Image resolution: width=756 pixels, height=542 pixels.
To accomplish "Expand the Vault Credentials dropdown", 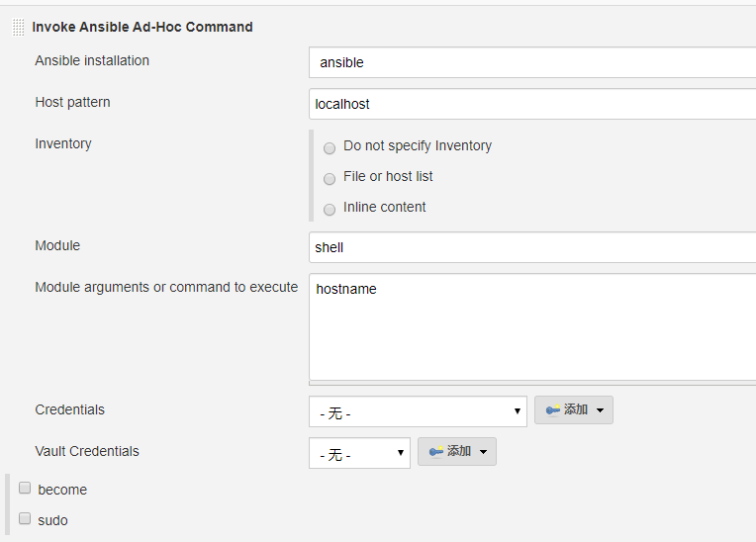I will coord(359,454).
